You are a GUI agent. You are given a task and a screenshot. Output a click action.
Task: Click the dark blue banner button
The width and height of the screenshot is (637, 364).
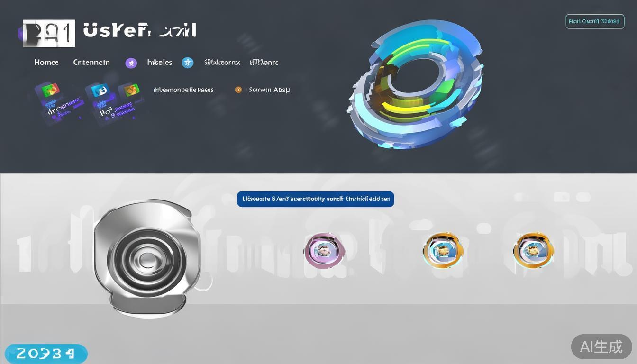click(x=315, y=199)
